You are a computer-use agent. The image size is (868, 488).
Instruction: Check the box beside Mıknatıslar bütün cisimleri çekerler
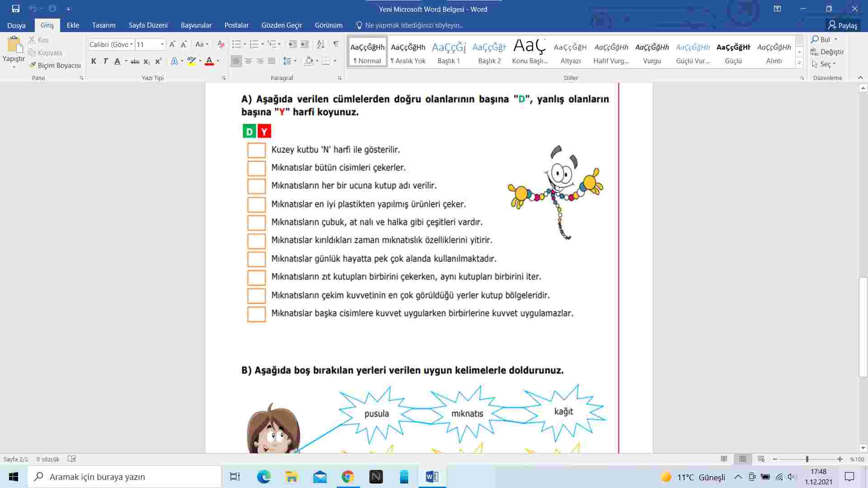256,168
